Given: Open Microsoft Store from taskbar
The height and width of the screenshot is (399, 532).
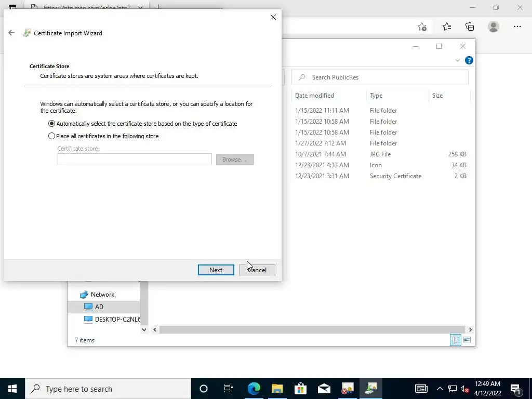Looking at the screenshot, I should [x=300, y=389].
